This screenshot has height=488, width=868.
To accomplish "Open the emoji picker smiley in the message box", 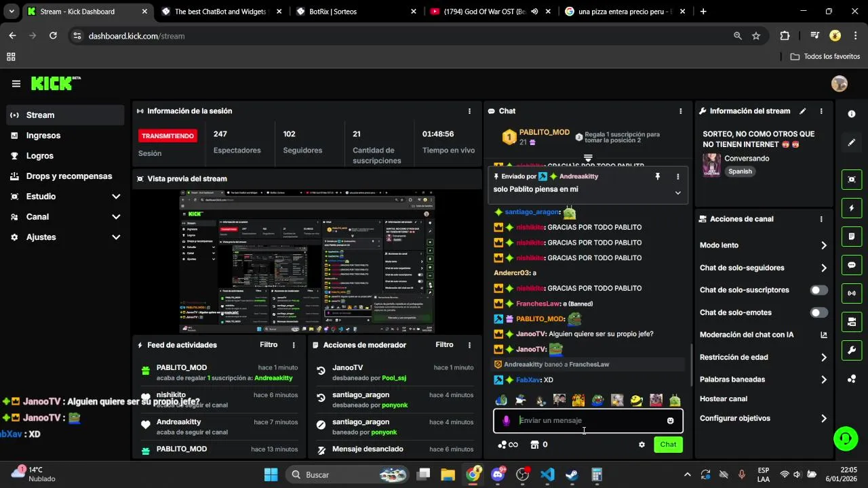I will pos(670,421).
